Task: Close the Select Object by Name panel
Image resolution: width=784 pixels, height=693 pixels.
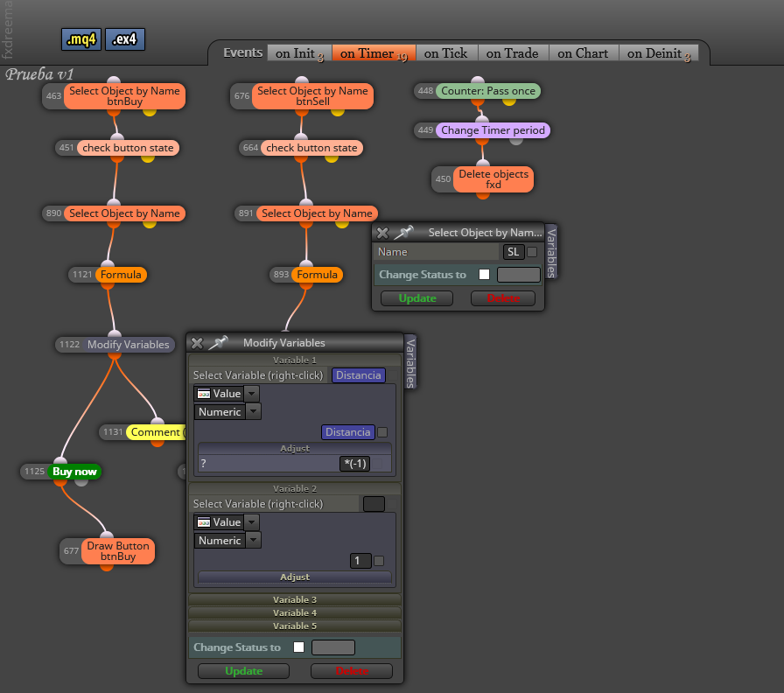Action: [x=382, y=233]
